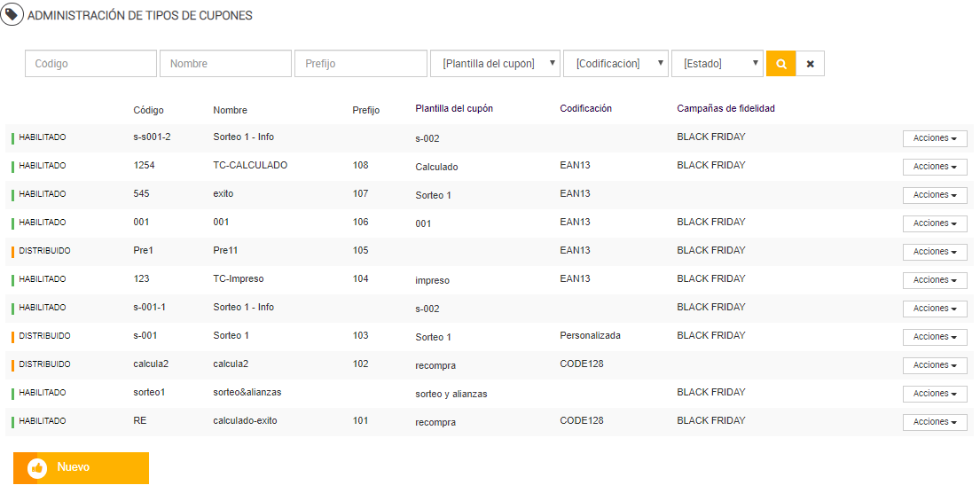Click the clear filters X button
980x493 pixels.
810,64
